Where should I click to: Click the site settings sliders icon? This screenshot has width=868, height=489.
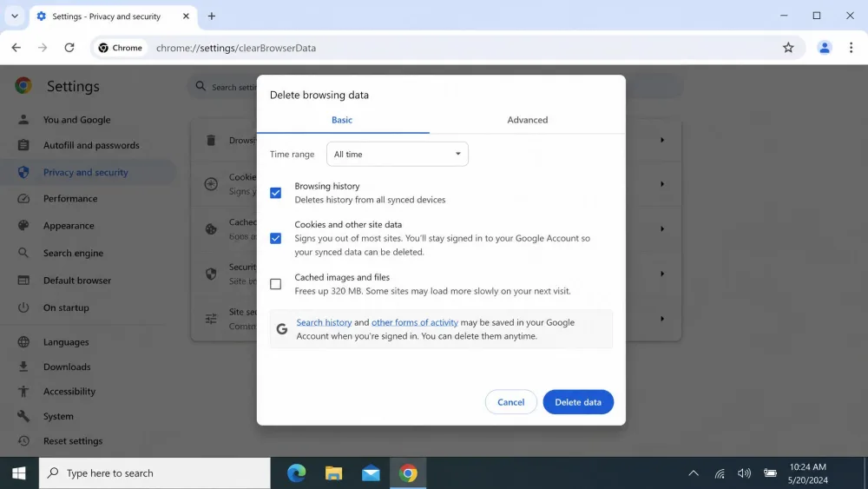pyautogui.click(x=211, y=319)
